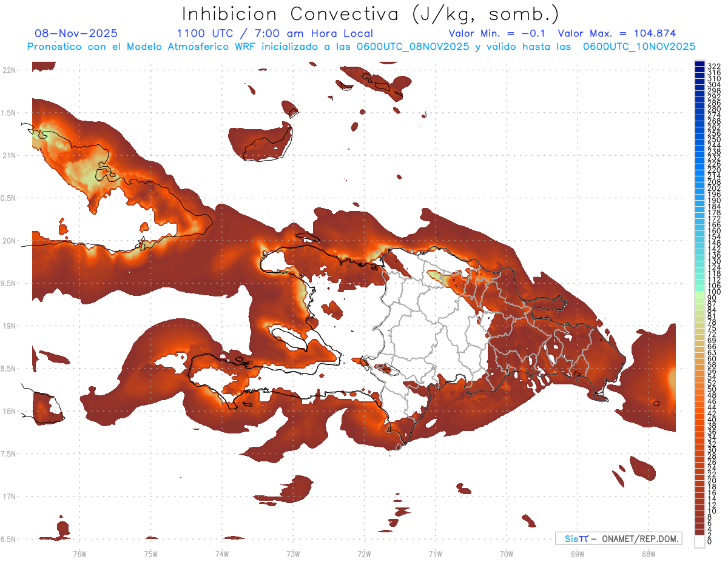Image resolution: width=728 pixels, height=562 pixels.
Task: Click the "10" colorbar value
Action: [x=712, y=510]
